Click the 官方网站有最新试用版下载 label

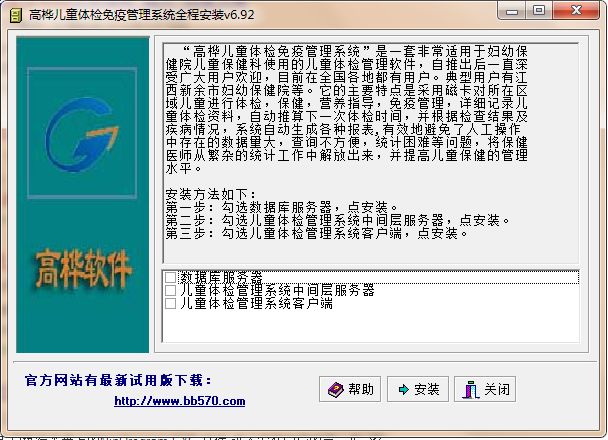[118, 380]
